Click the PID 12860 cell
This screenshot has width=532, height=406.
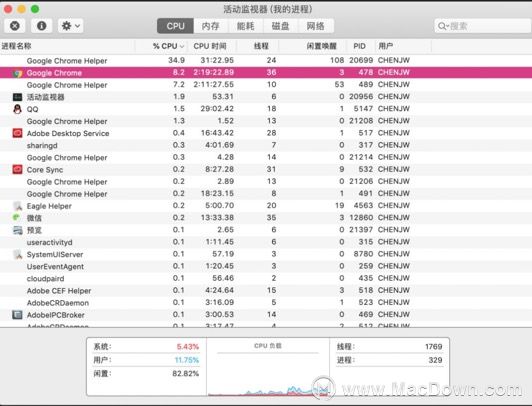coord(361,217)
